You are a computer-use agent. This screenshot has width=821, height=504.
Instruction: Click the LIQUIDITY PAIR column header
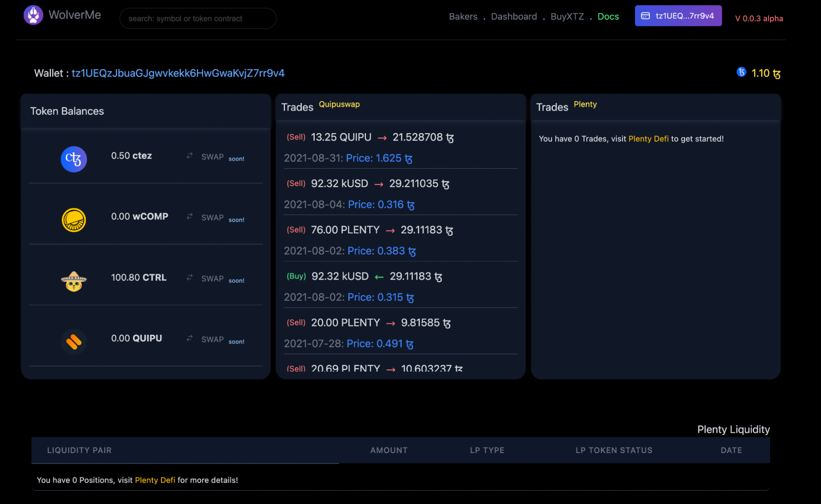click(79, 450)
